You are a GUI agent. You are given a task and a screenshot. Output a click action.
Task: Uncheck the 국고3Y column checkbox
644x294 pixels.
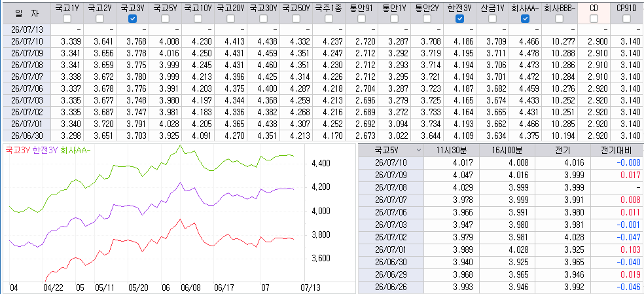point(132,18)
